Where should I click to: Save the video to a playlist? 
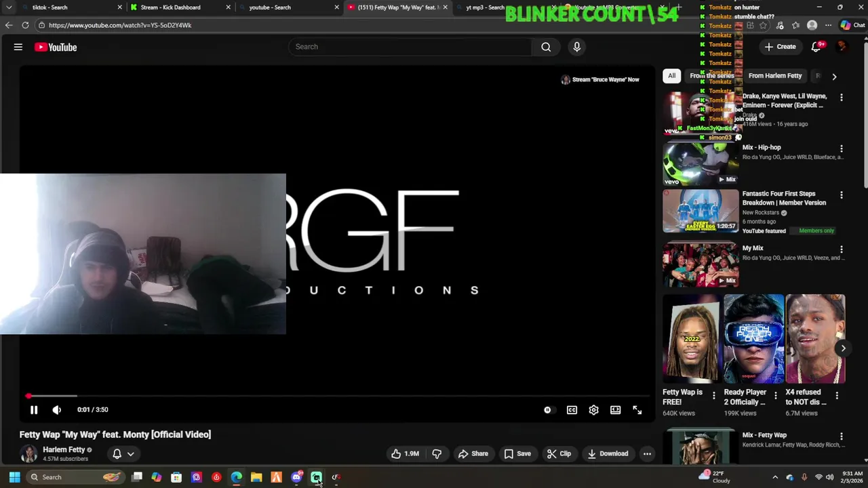tap(517, 453)
